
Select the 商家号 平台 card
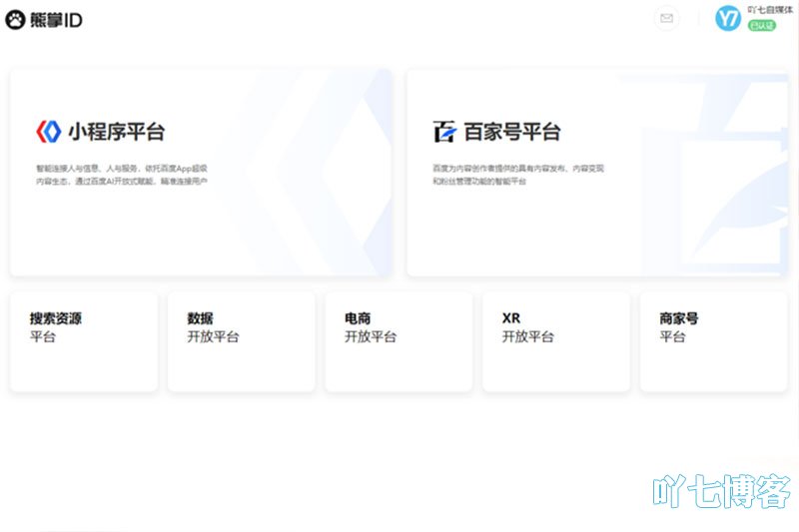pos(713,340)
